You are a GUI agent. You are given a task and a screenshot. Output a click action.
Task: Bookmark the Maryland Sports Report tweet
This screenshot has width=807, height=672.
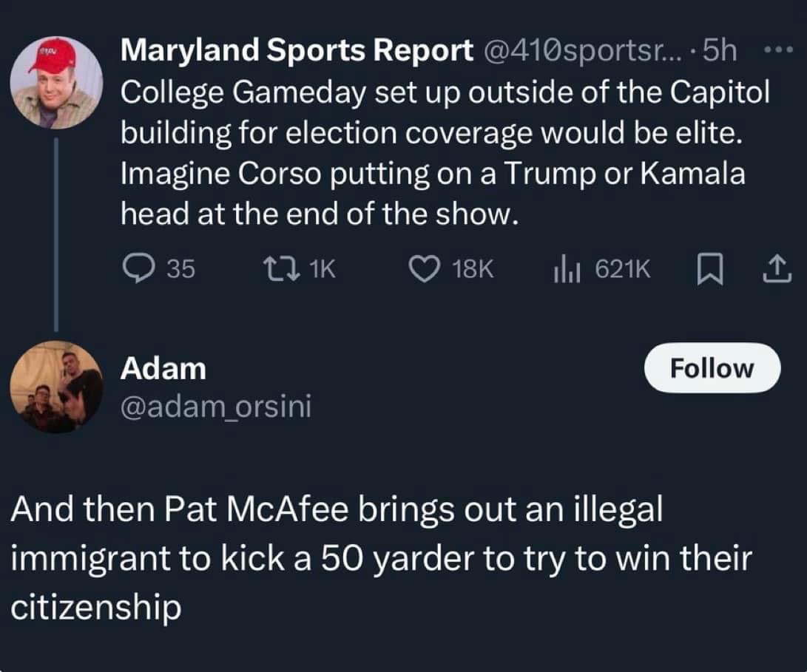click(x=709, y=270)
